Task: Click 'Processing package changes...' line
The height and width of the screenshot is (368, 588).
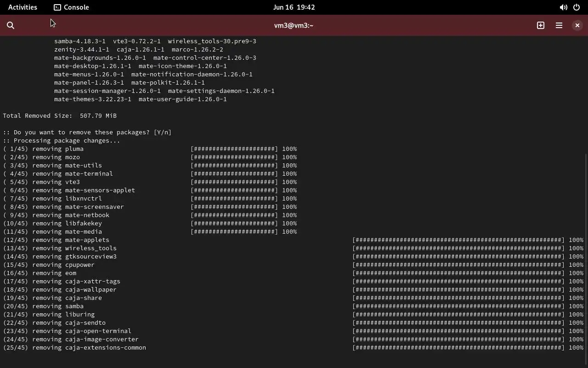Action: 62,141
